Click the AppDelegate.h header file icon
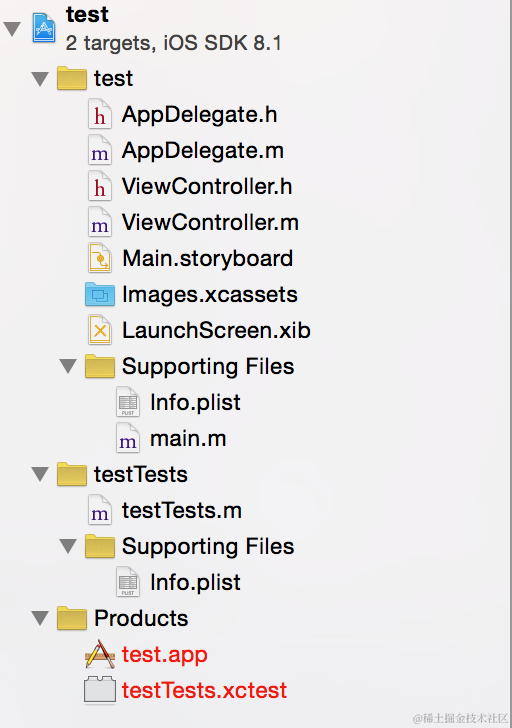This screenshot has height=728, width=512. pos(100,114)
